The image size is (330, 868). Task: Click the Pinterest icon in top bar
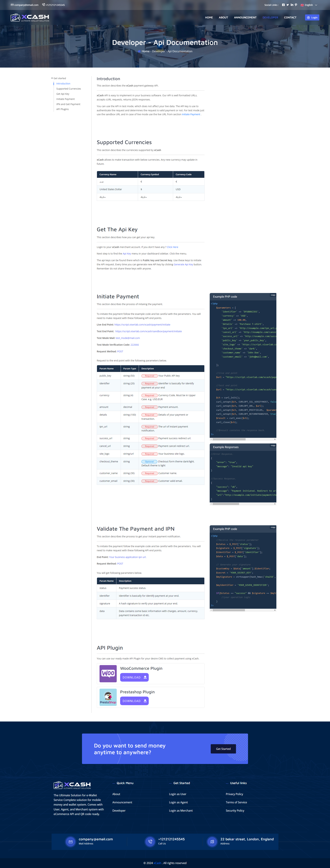coord(296,5)
